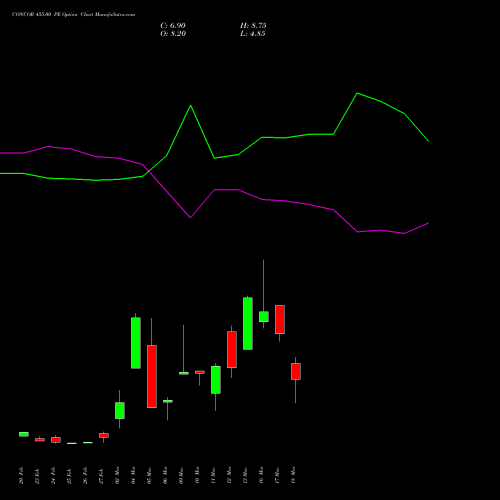Screen dimensions: 500x500
Task: Click the red candlestick above 27 Feb
Action: click(104, 435)
